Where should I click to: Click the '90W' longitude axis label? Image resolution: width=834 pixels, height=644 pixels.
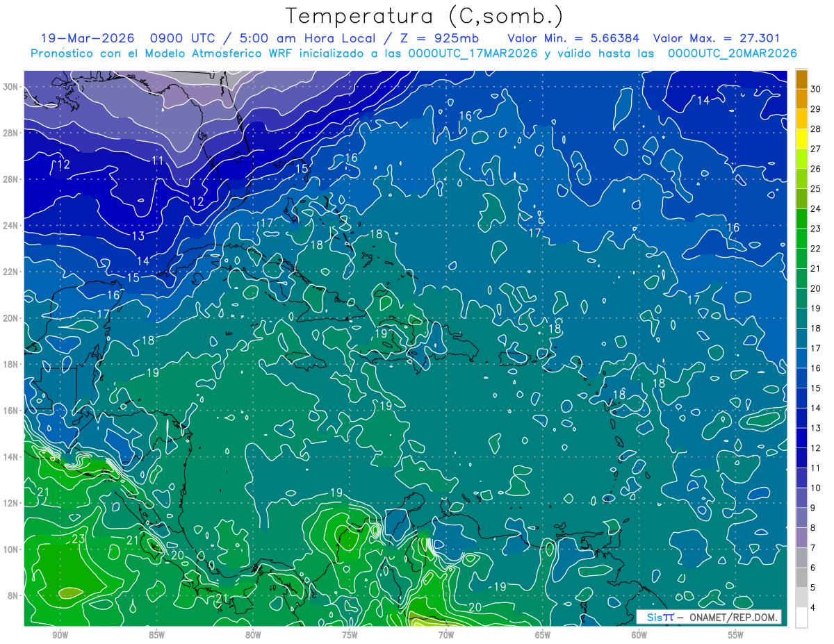point(60,635)
